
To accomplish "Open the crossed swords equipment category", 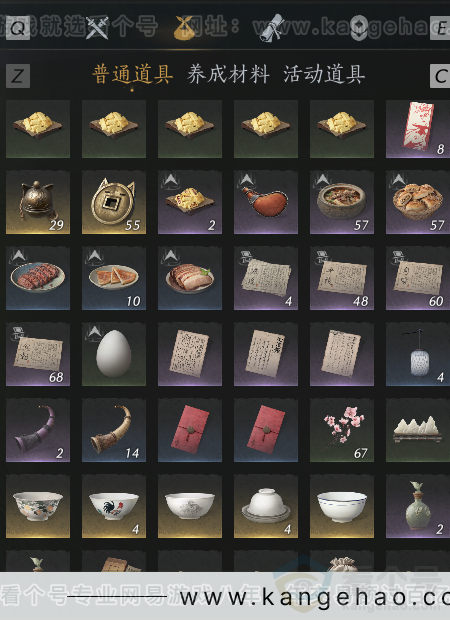I will coord(97,29).
